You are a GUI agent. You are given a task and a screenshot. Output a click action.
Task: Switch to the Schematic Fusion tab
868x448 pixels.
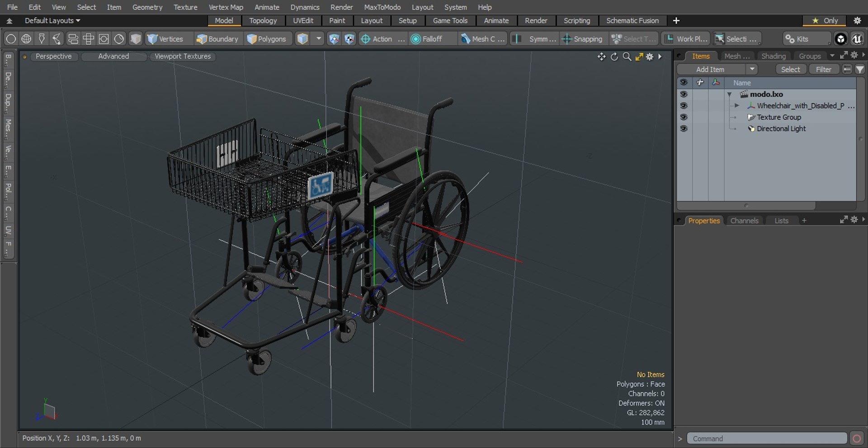tap(632, 20)
